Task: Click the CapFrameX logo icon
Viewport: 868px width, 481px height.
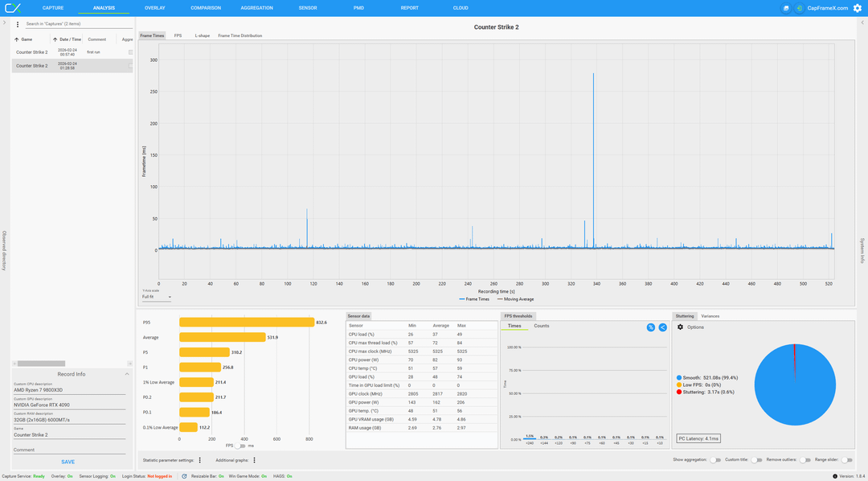Action: coord(12,8)
